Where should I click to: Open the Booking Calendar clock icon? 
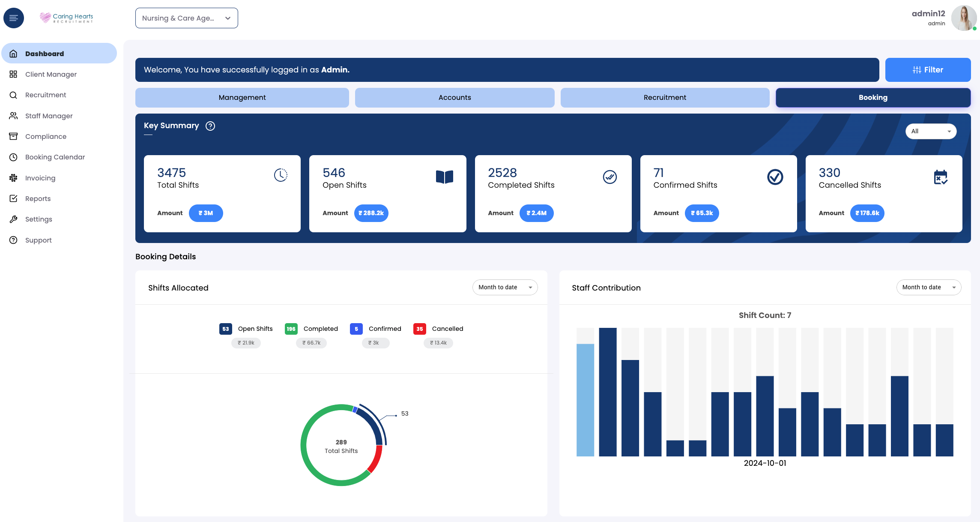pyautogui.click(x=13, y=157)
